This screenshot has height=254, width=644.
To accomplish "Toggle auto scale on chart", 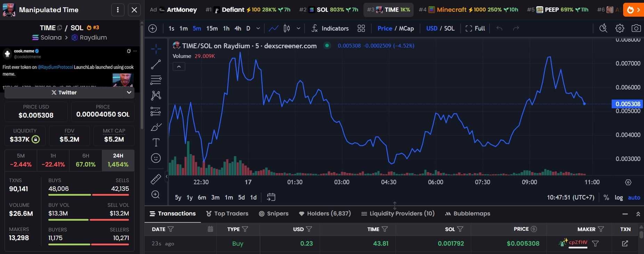I will [x=634, y=197].
